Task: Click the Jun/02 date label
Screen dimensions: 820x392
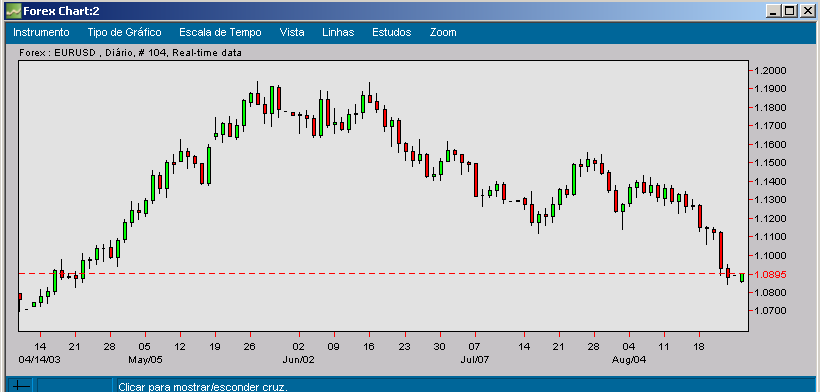Action: pyautogui.click(x=299, y=360)
